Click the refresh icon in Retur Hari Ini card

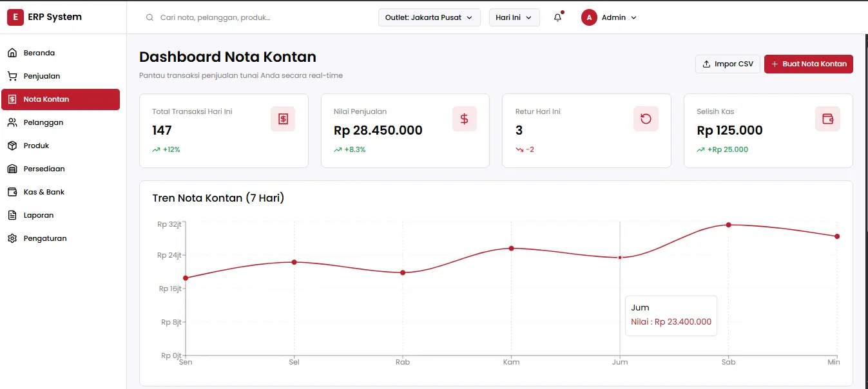646,119
